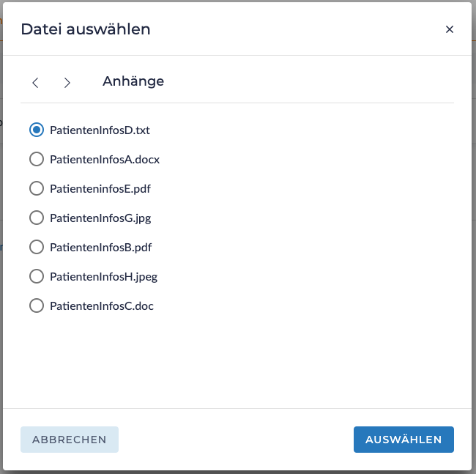Screen dimensions: 476x474
Task: Click the PatientenInfosC.doc file name text
Action: (x=102, y=305)
